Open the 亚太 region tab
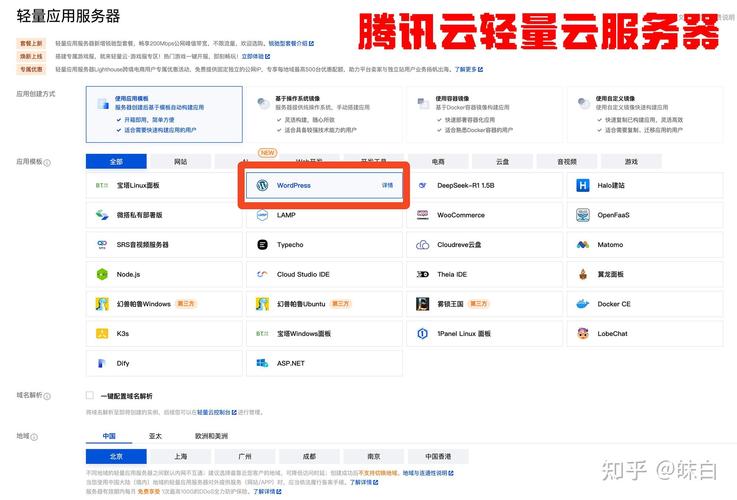This screenshot has height=500, width=737. click(x=155, y=436)
